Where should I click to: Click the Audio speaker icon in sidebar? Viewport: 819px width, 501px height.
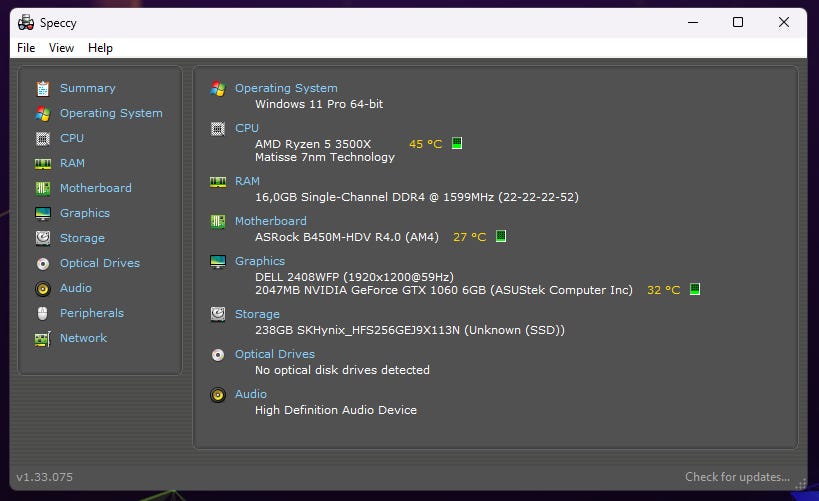pyautogui.click(x=43, y=288)
